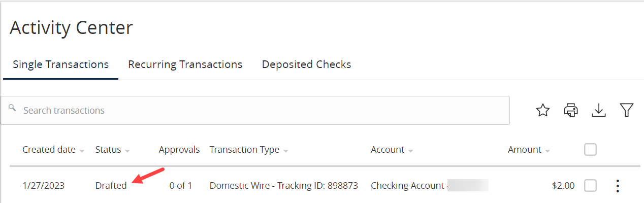
Task: Click the Drafted status text
Action: pos(111,186)
